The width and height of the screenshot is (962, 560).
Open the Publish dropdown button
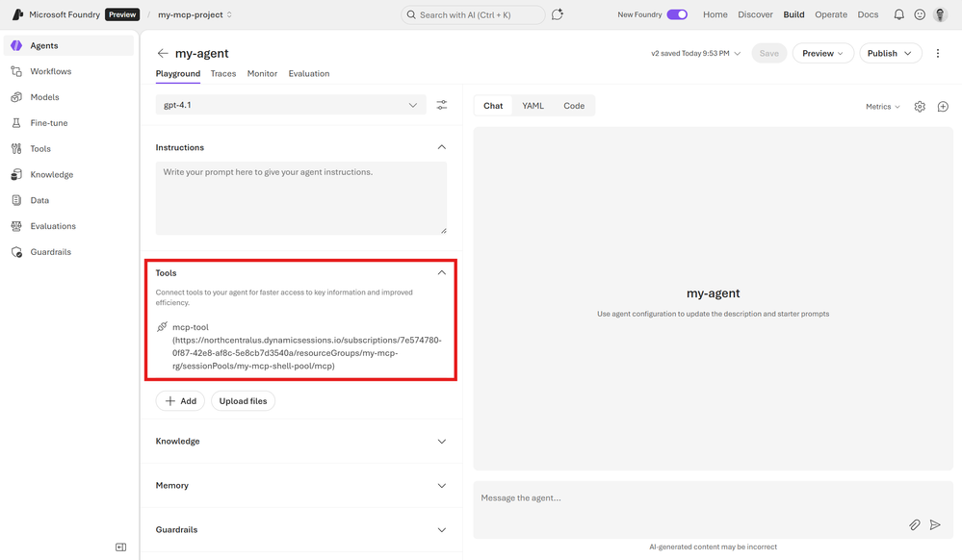click(890, 53)
